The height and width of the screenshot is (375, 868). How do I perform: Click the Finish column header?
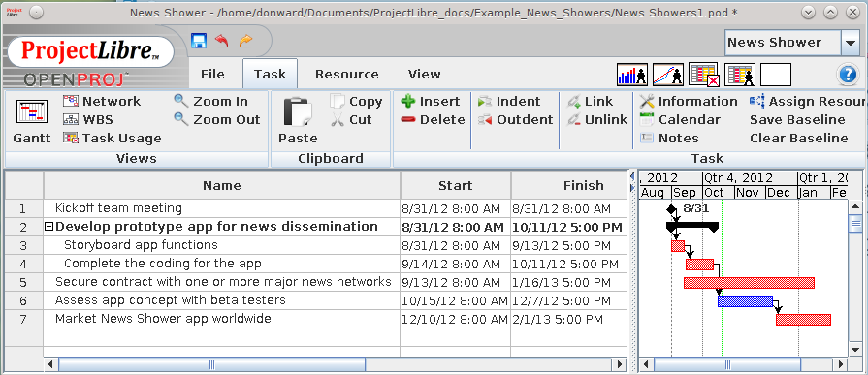pyautogui.click(x=569, y=185)
